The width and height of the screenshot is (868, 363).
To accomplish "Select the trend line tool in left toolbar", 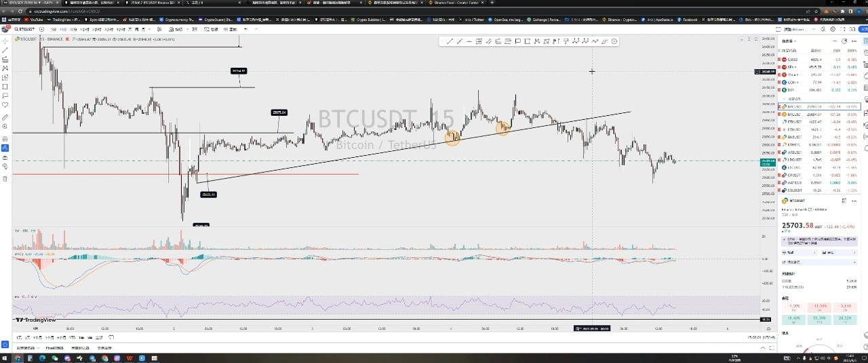I will 5,50.
